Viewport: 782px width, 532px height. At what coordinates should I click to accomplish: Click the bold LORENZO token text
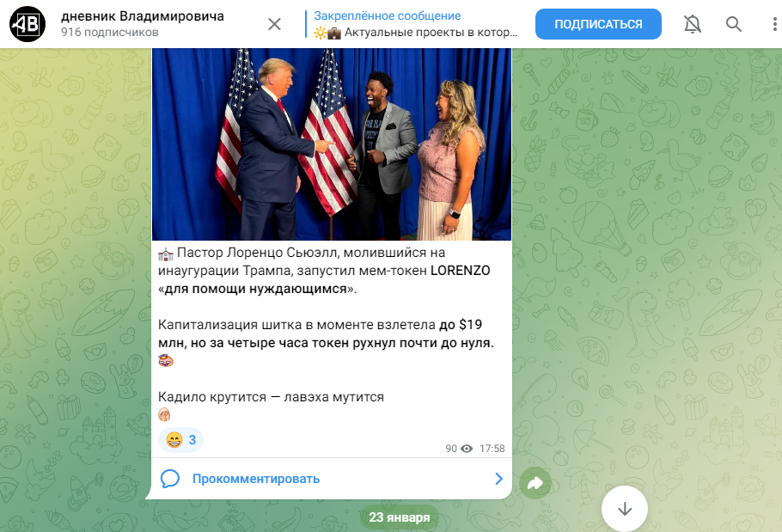click(461, 271)
